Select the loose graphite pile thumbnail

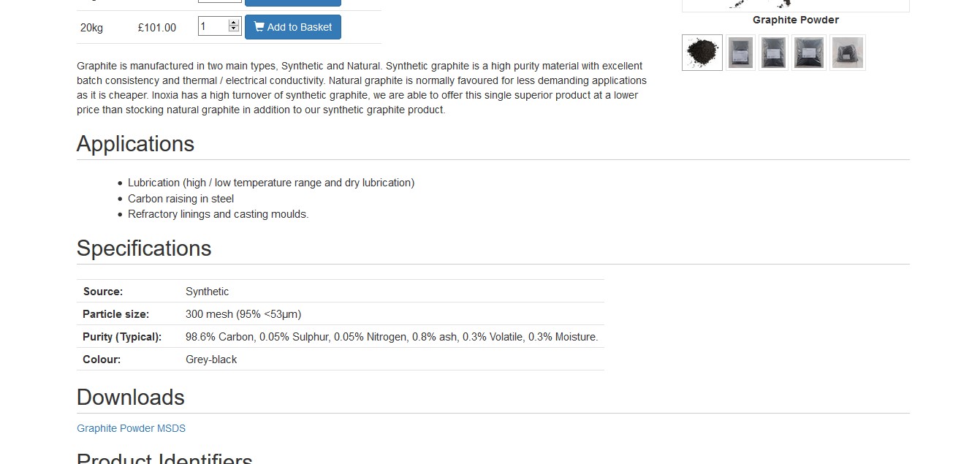tap(702, 53)
